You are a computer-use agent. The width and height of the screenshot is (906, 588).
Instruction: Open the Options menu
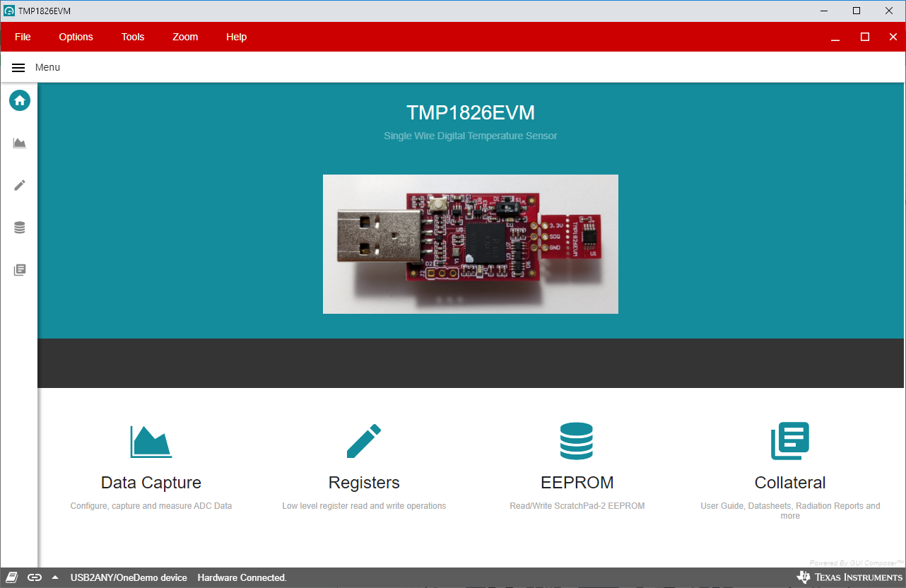76,37
